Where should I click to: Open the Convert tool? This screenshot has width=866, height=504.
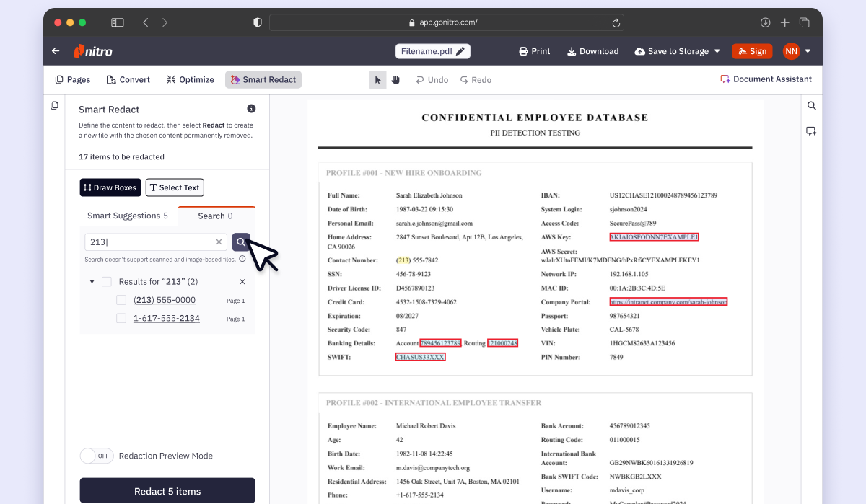tap(128, 80)
